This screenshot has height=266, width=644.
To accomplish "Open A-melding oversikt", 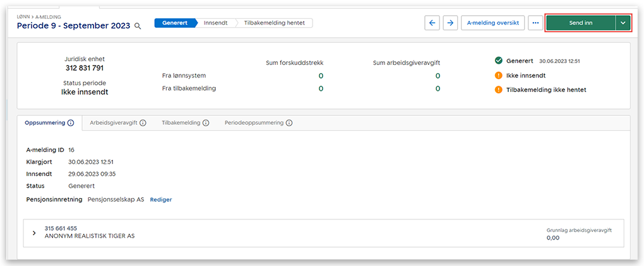I will (x=492, y=23).
